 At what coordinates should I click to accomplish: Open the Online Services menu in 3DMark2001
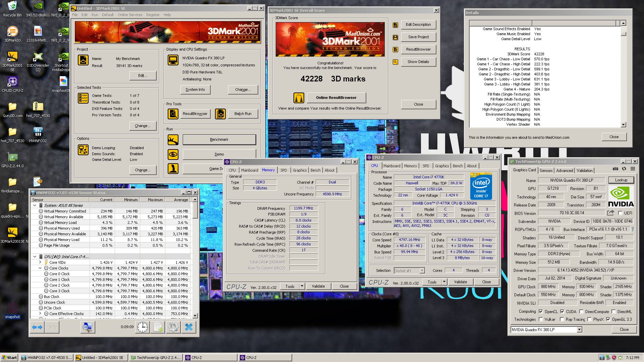coord(130,15)
